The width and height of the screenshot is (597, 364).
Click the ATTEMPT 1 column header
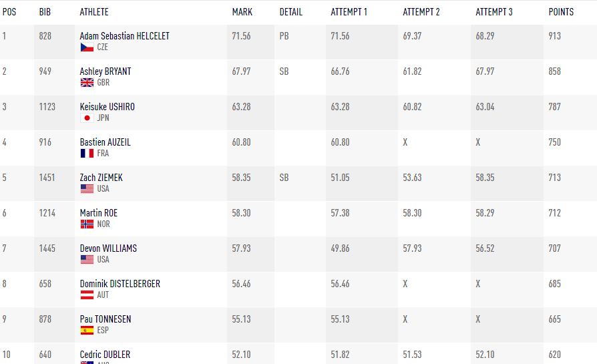point(349,12)
